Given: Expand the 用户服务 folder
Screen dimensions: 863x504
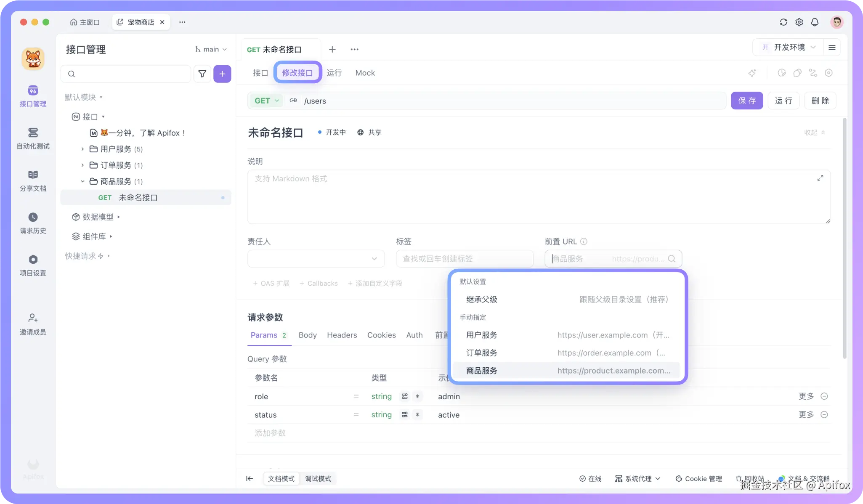Looking at the screenshot, I should click(82, 149).
